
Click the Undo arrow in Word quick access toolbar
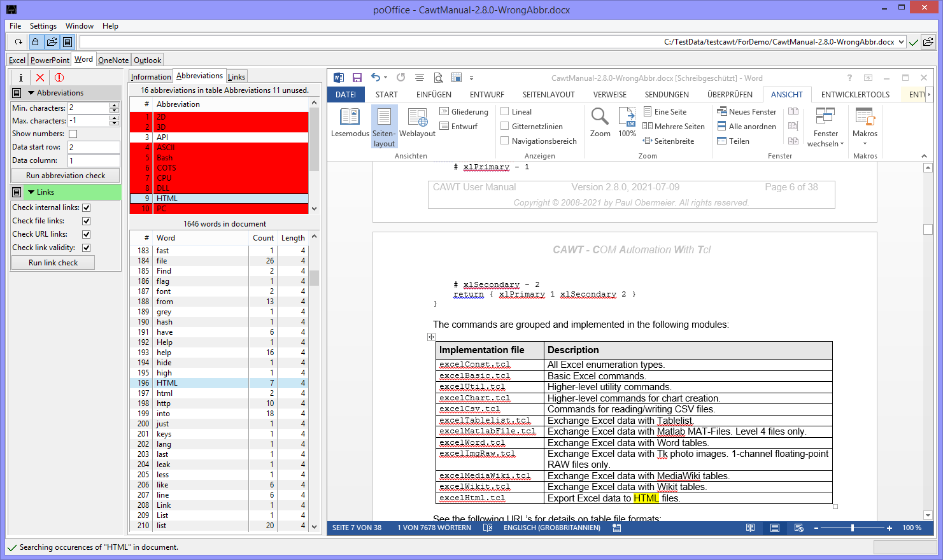pyautogui.click(x=376, y=78)
